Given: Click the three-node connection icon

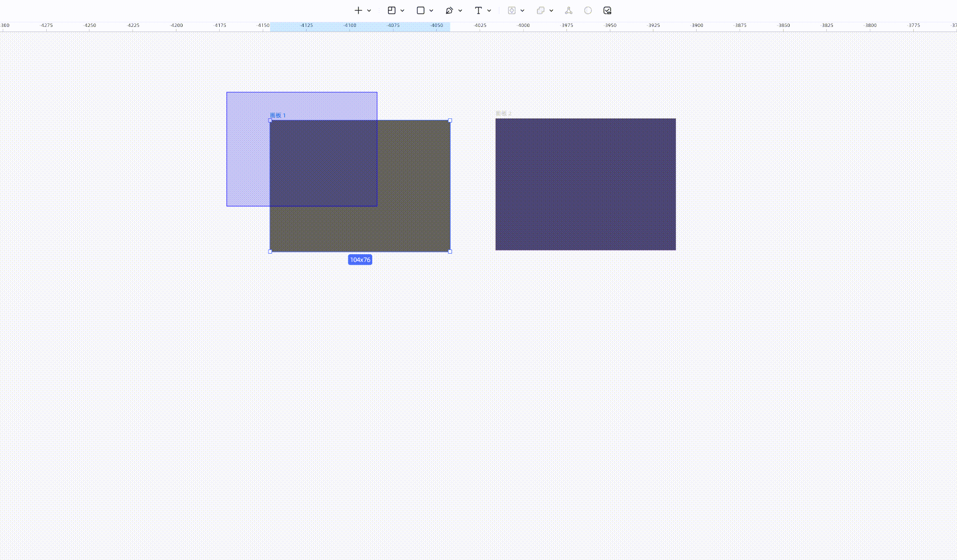Looking at the screenshot, I should (569, 10).
